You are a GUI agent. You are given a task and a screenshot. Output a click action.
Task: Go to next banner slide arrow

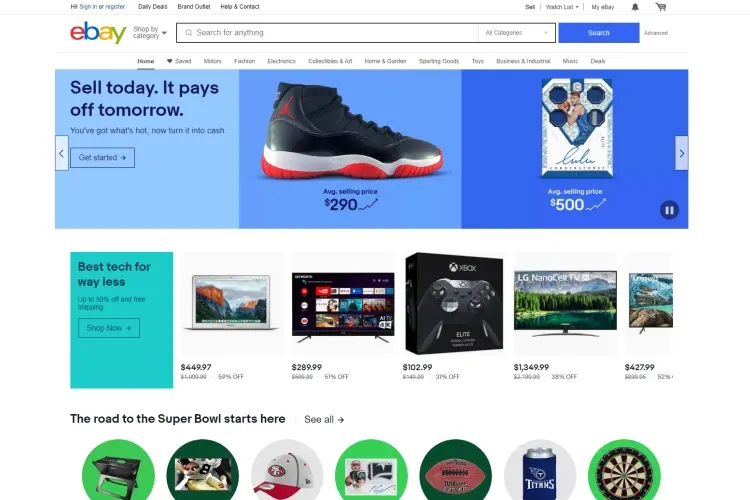(682, 153)
